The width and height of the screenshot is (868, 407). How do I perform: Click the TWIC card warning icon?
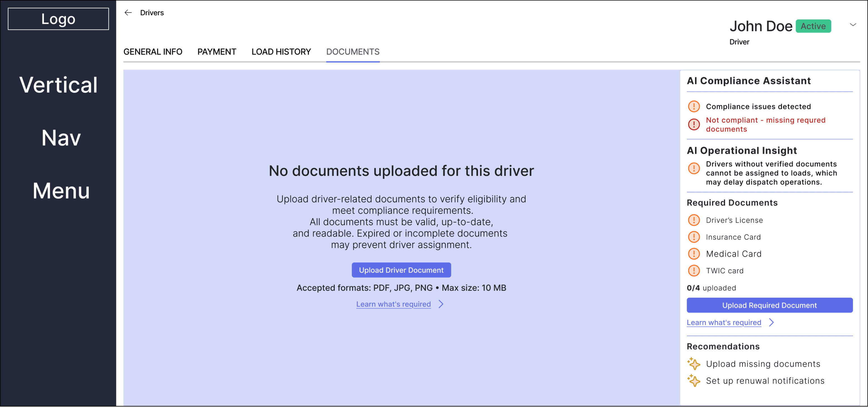pyautogui.click(x=694, y=271)
